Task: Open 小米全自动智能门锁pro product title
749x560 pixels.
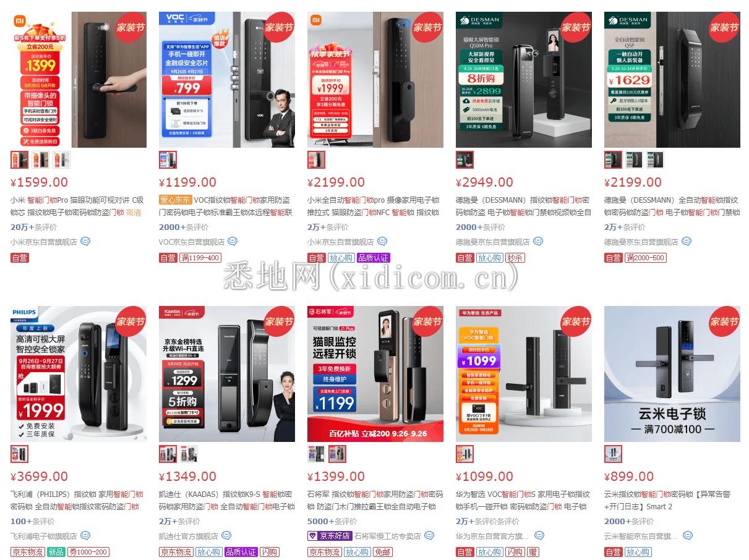Action: [x=373, y=206]
